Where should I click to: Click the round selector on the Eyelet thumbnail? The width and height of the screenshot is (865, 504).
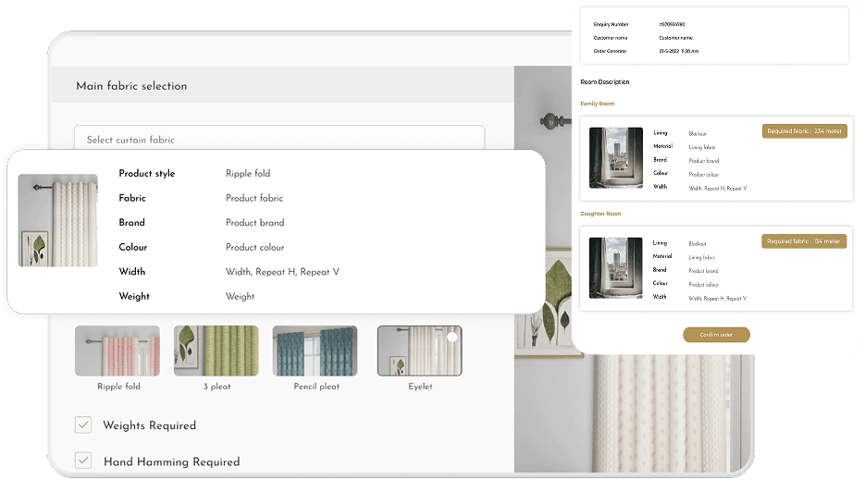452,337
